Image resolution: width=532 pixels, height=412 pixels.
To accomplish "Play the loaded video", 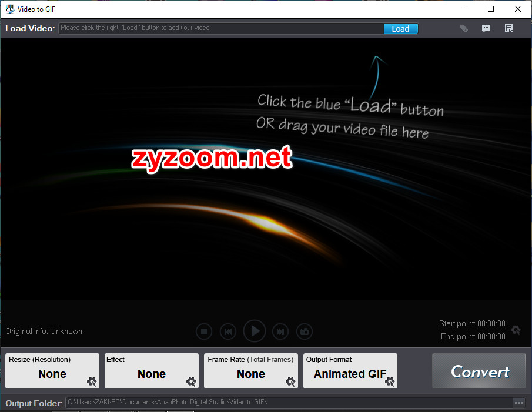I will pos(255,331).
